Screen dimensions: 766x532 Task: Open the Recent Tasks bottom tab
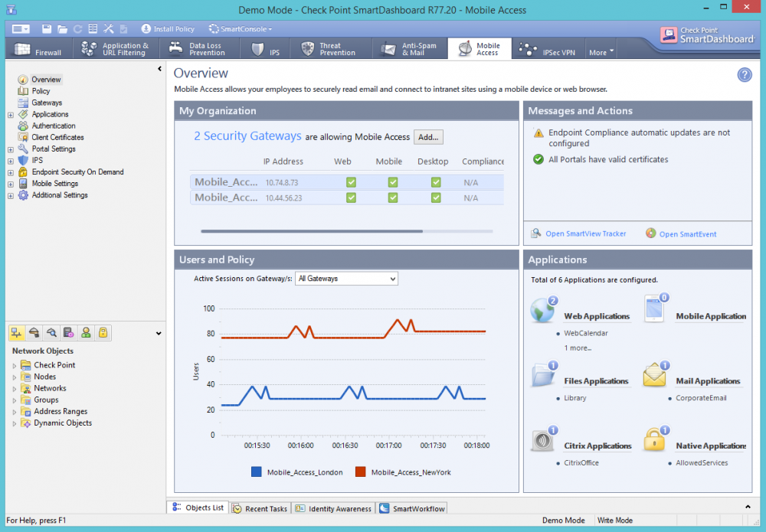pos(260,508)
